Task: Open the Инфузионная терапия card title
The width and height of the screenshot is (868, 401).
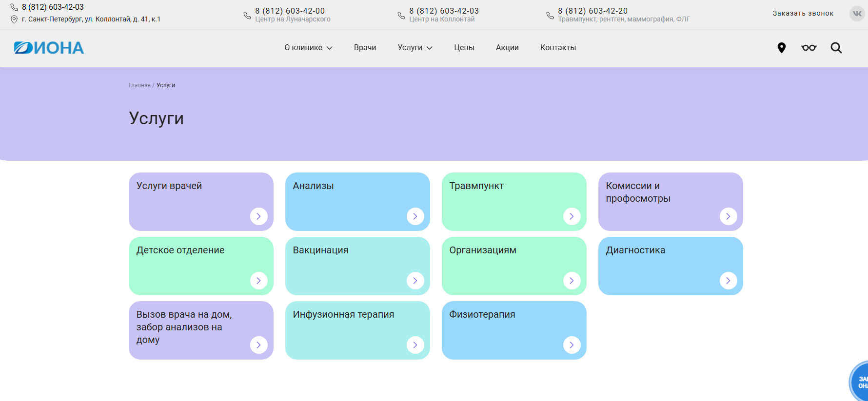Action: coord(344,314)
